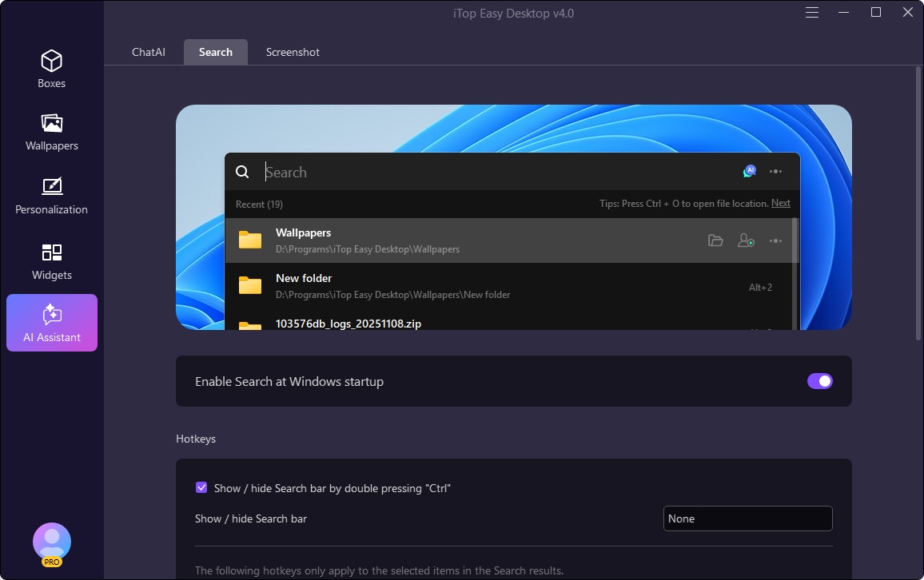The image size is (924, 580).
Task: Open the Widgets panel
Action: pyautogui.click(x=52, y=261)
